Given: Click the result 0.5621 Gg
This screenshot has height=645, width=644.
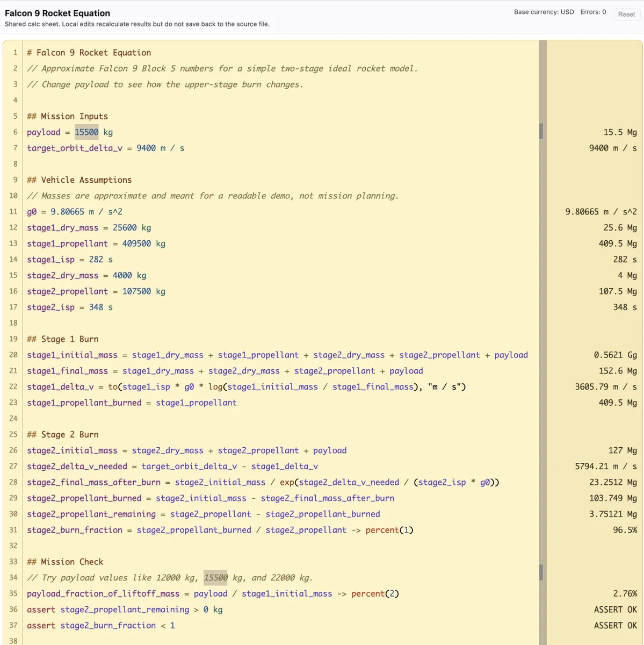Looking at the screenshot, I should click(615, 355).
